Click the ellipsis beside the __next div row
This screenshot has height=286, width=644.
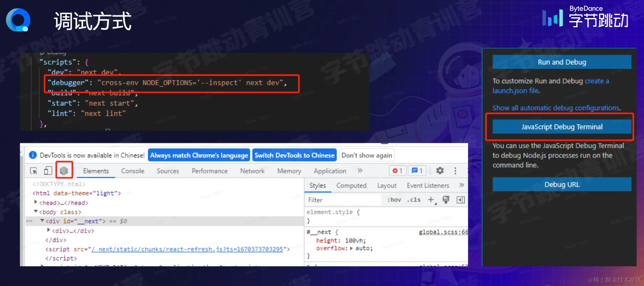click(29, 221)
